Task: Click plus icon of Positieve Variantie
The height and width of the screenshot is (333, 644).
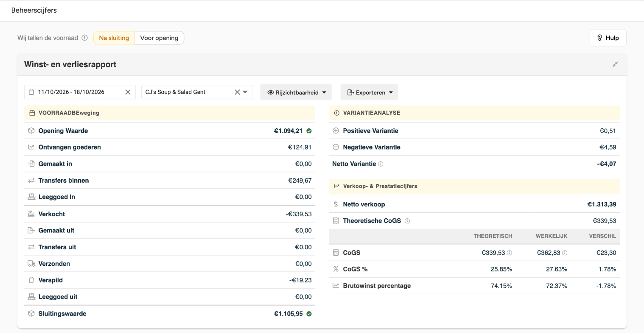Action: 336,131
